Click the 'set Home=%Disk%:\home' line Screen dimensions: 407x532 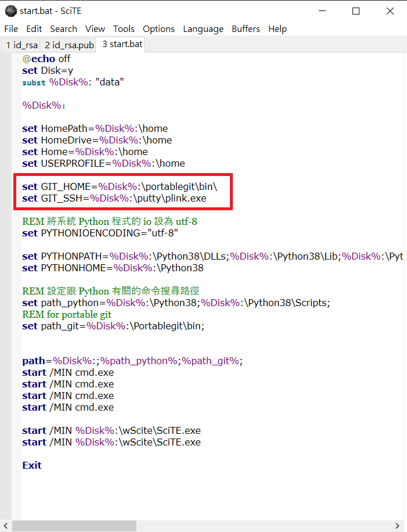pos(85,152)
